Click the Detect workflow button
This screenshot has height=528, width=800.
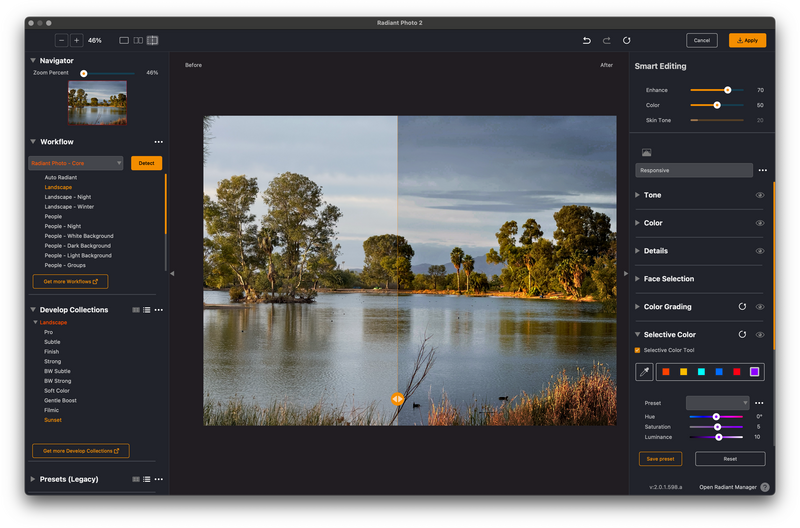(x=146, y=163)
